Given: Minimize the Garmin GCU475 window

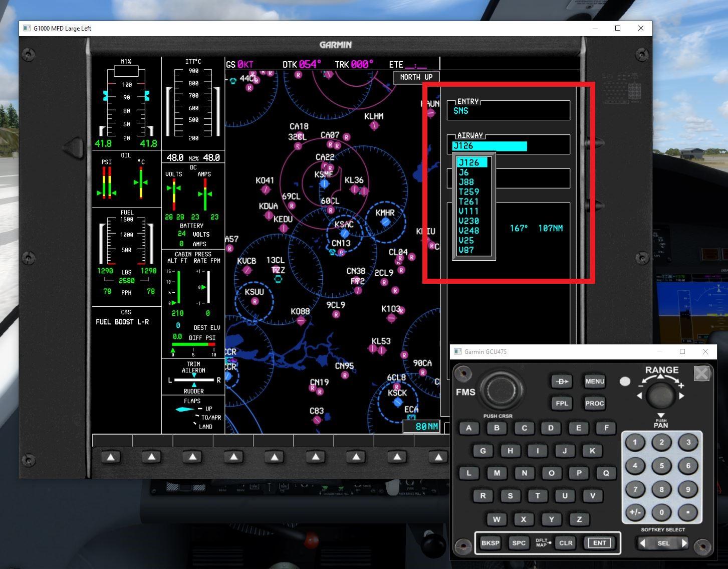Looking at the screenshot, I should [659, 351].
